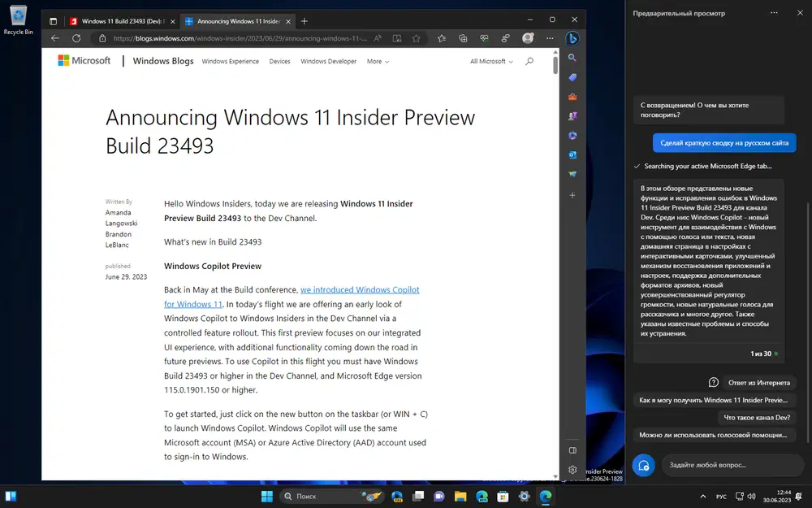812x508 pixels.
Task: Click the help question mark icon in Copilot
Action: (714, 383)
